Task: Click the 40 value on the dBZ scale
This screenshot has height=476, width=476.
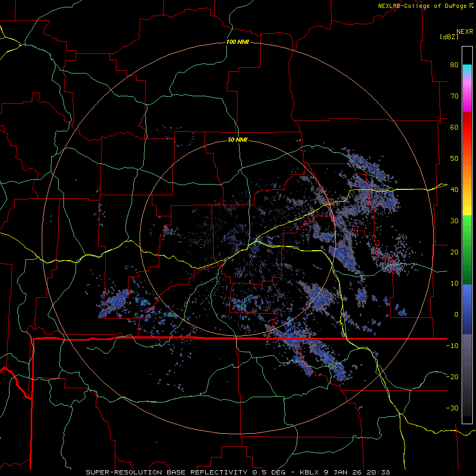Action: click(x=454, y=190)
